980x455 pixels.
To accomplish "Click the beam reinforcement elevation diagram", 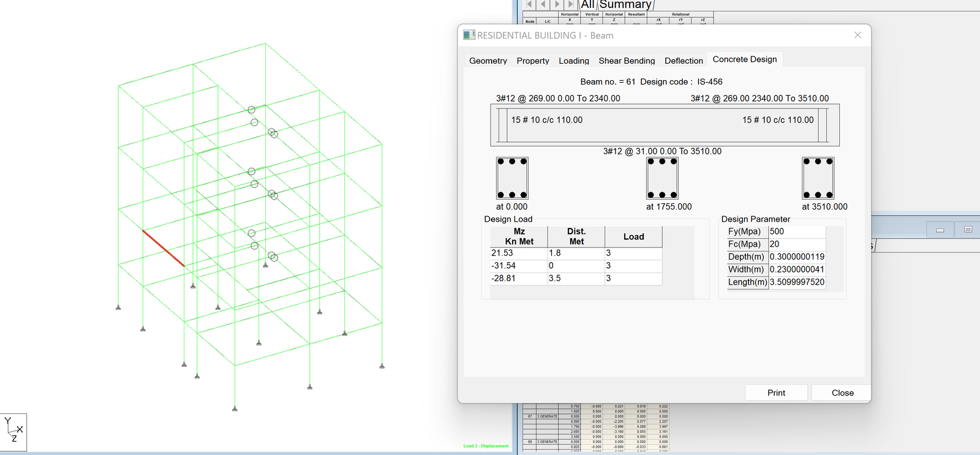I will [x=665, y=125].
